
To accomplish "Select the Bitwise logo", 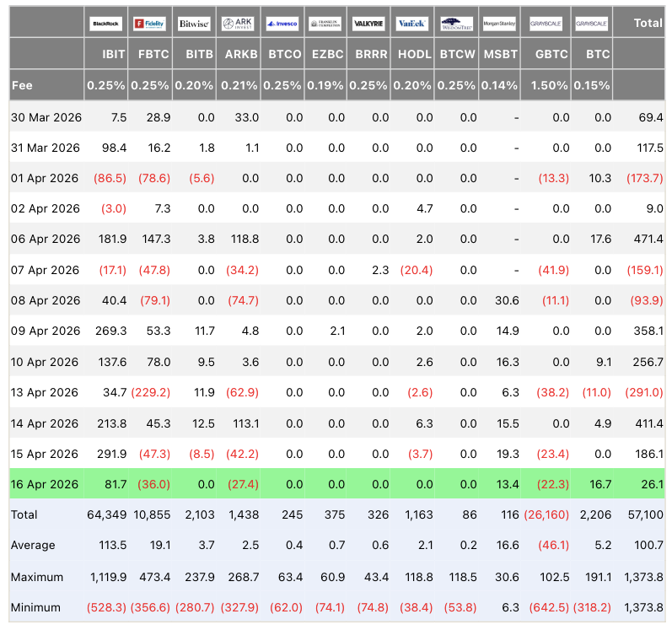I will tap(194, 24).
